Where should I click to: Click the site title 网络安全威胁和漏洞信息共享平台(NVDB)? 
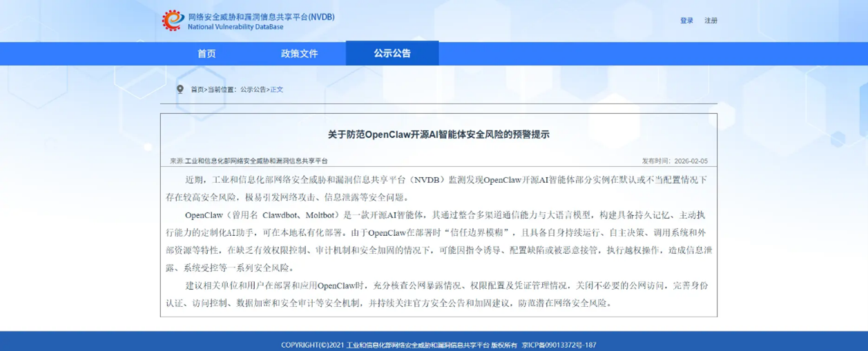pyautogui.click(x=261, y=17)
